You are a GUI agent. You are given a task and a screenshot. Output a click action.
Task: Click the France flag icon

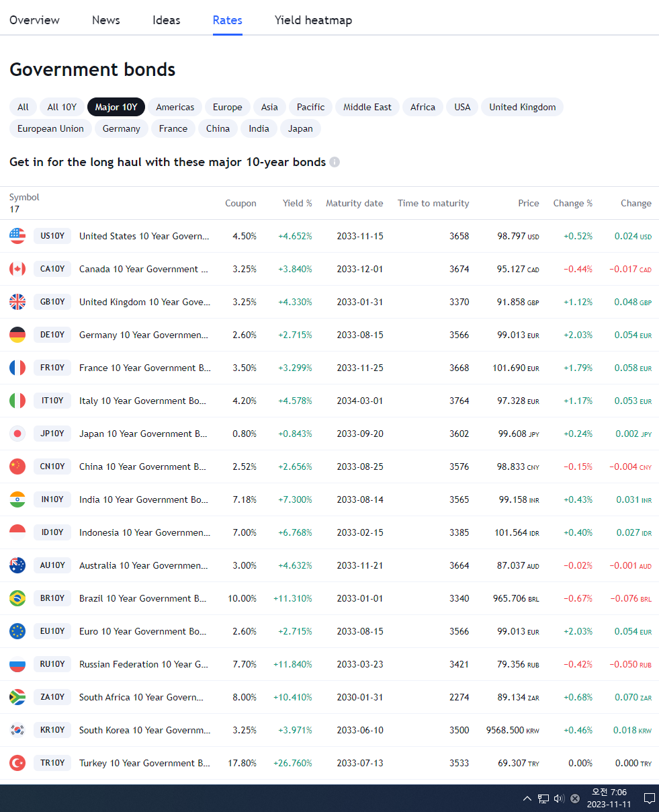pyautogui.click(x=17, y=368)
